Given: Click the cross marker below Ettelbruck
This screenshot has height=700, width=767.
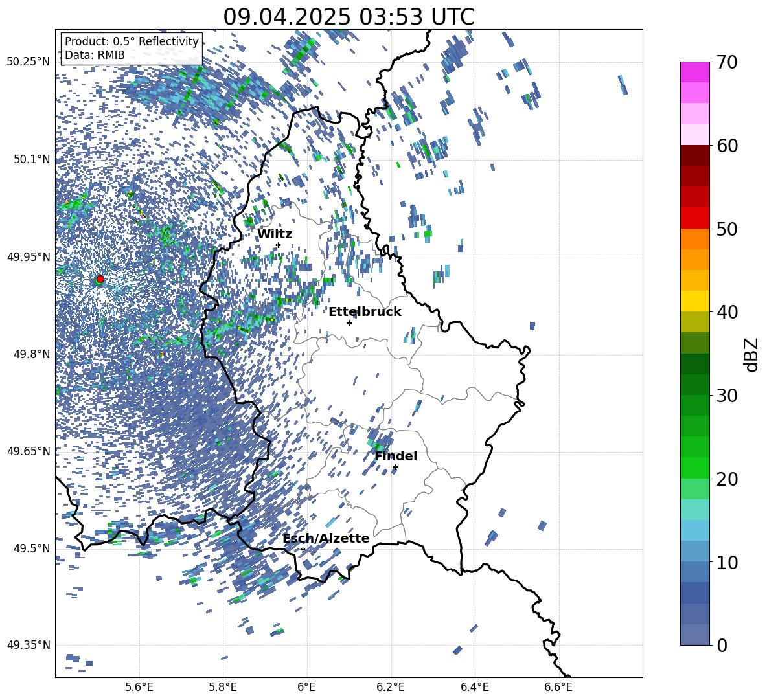Looking at the screenshot, I should pos(349,322).
